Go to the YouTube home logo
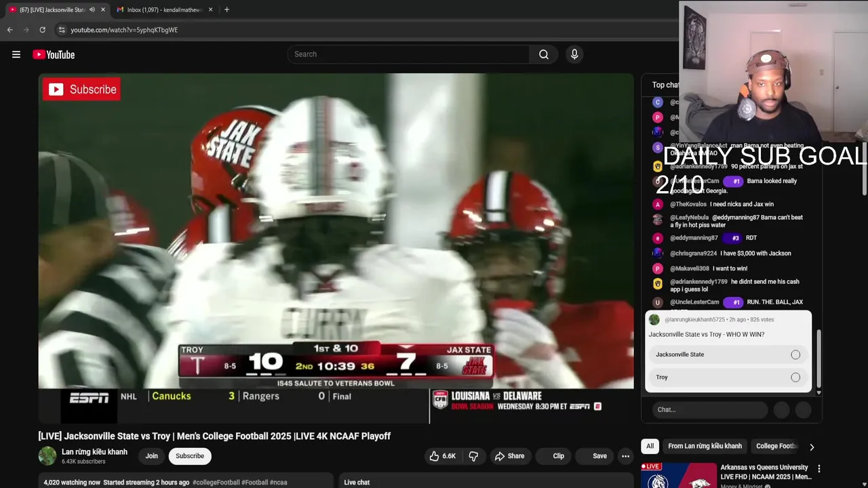This screenshot has width=868, height=488. [x=54, y=54]
